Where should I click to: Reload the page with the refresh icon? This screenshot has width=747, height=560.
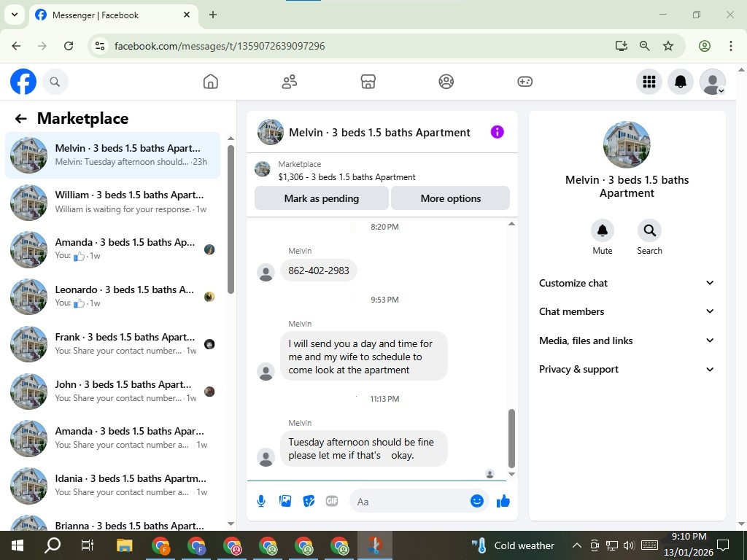69,46
